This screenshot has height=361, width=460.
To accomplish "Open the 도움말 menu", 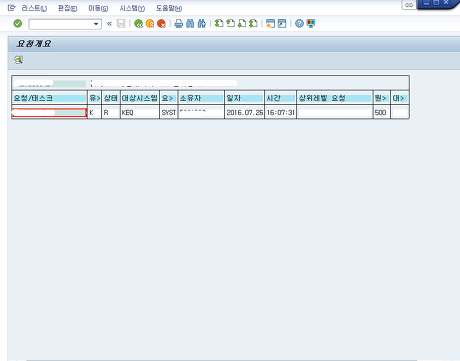I will pyautogui.click(x=169, y=8).
